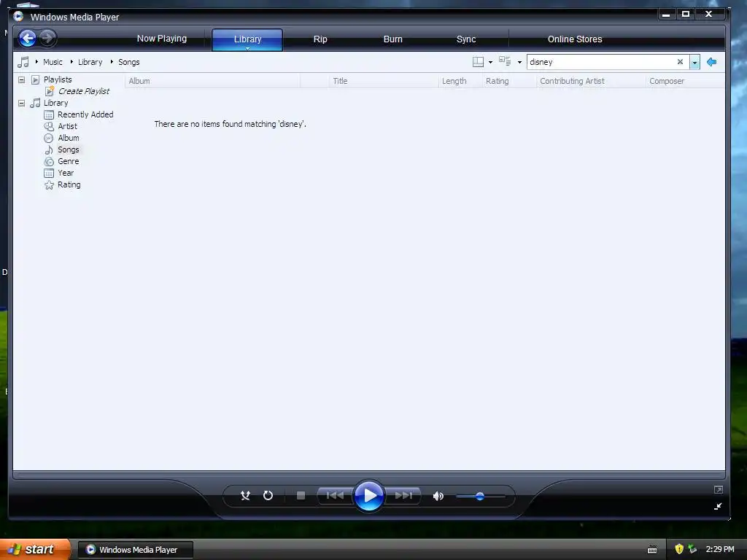
Task: Open the Online Stores tab
Action: pos(575,39)
